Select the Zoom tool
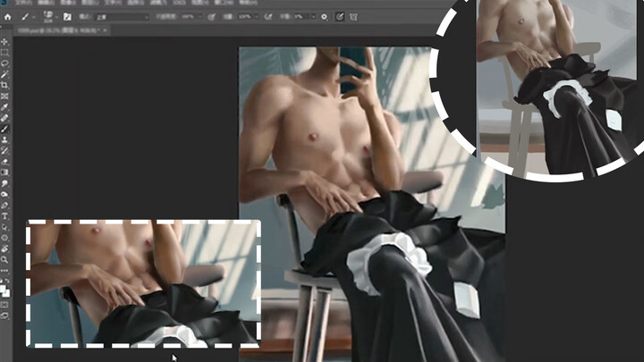The image size is (644, 362). pyautogui.click(x=4, y=259)
